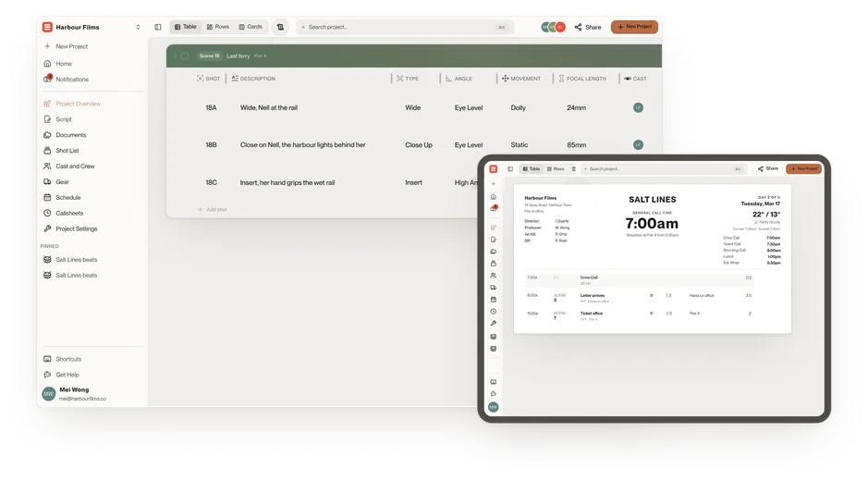The width and height of the screenshot is (868, 481).
Task: Click the SHOT column header
Action: 208,79
